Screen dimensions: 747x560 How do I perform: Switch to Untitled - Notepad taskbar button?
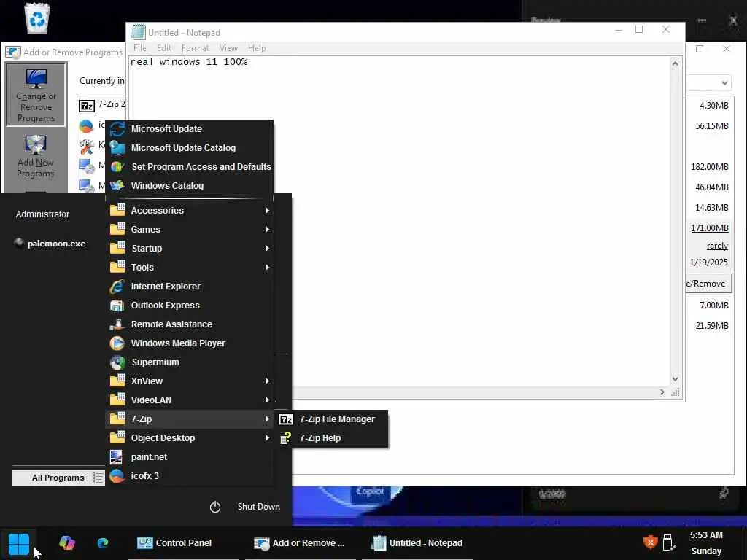[417, 542]
